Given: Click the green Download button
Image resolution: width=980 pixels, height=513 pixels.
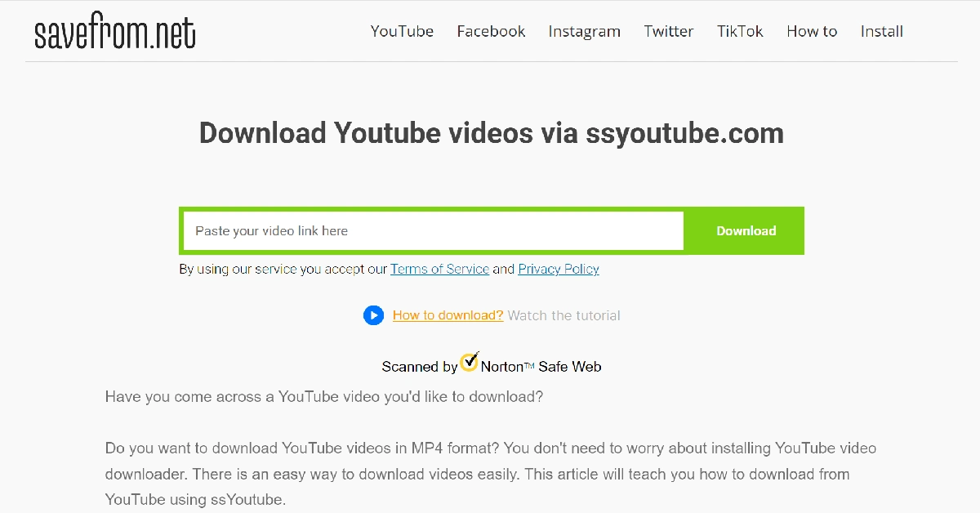Looking at the screenshot, I should coord(746,231).
